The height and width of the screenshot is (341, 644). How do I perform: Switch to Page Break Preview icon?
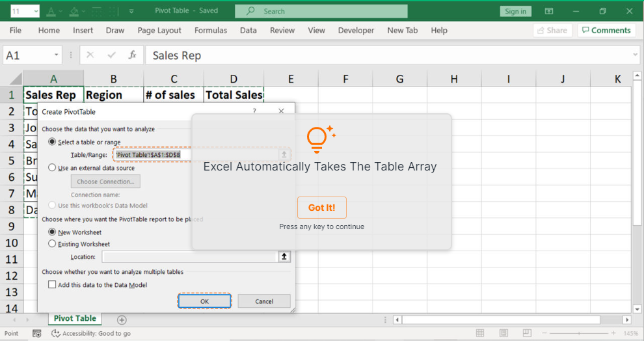click(x=528, y=333)
